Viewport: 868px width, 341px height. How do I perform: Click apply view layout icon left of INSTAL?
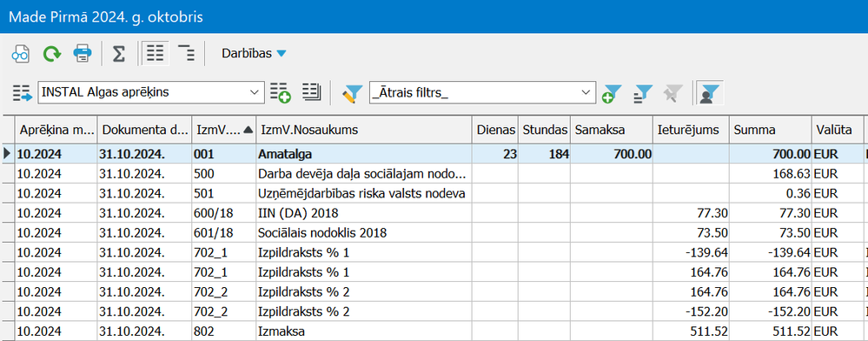(x=23, y=92)
